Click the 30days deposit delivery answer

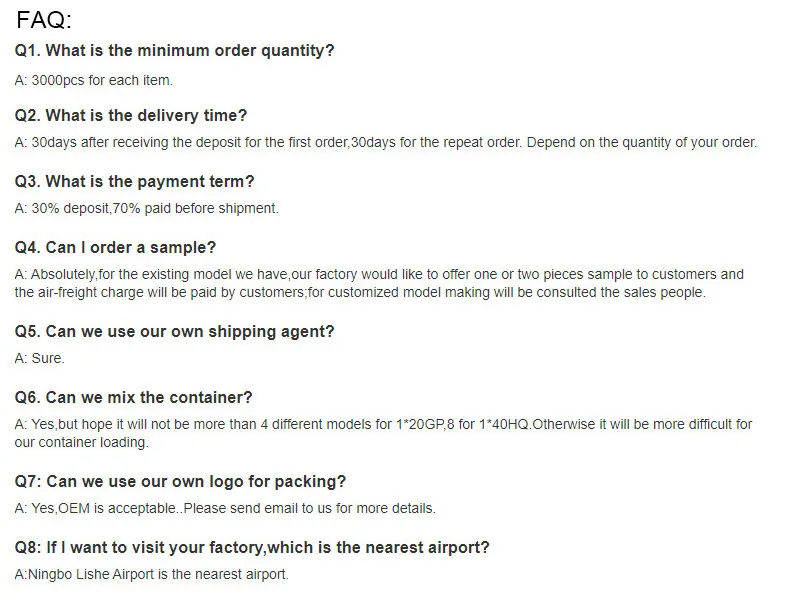[385, 142]
